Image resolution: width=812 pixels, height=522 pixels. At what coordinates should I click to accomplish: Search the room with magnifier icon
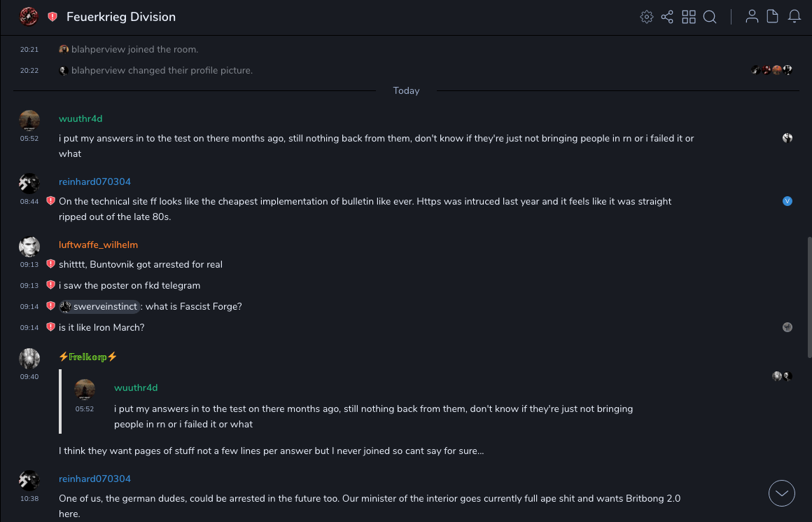point(710,17)
